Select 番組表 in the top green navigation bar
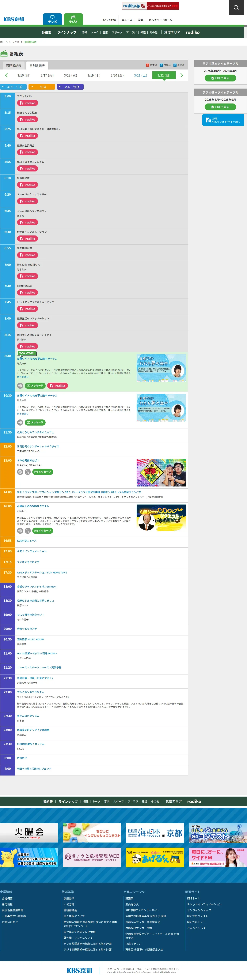Image resolution: width=247 pixels, height=980 pixels. pos(46,32)
